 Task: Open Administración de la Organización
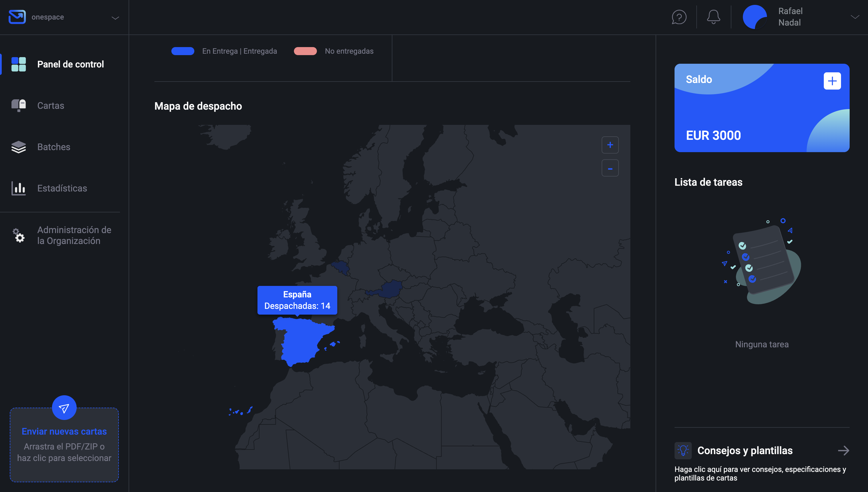[74, 235]
